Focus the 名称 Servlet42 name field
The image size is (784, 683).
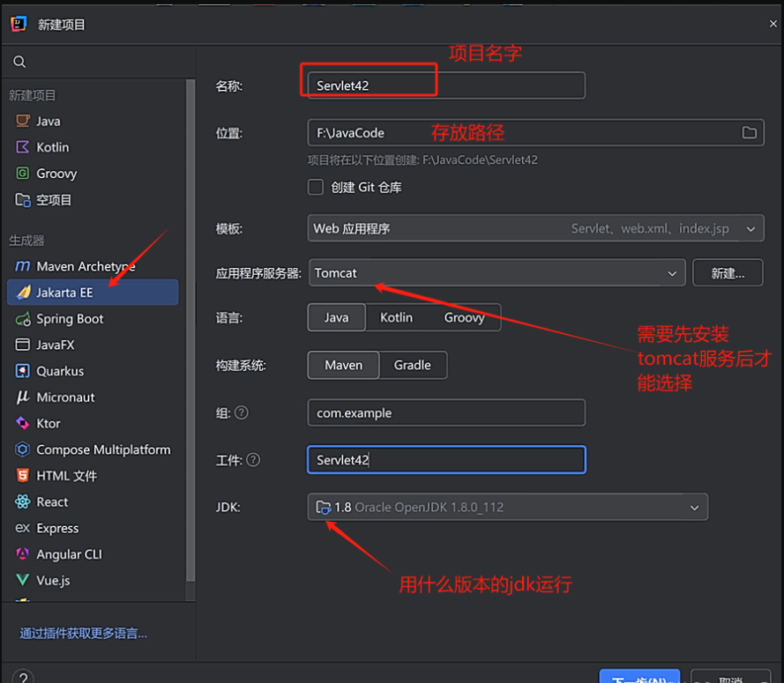click(x=446, y=85)
